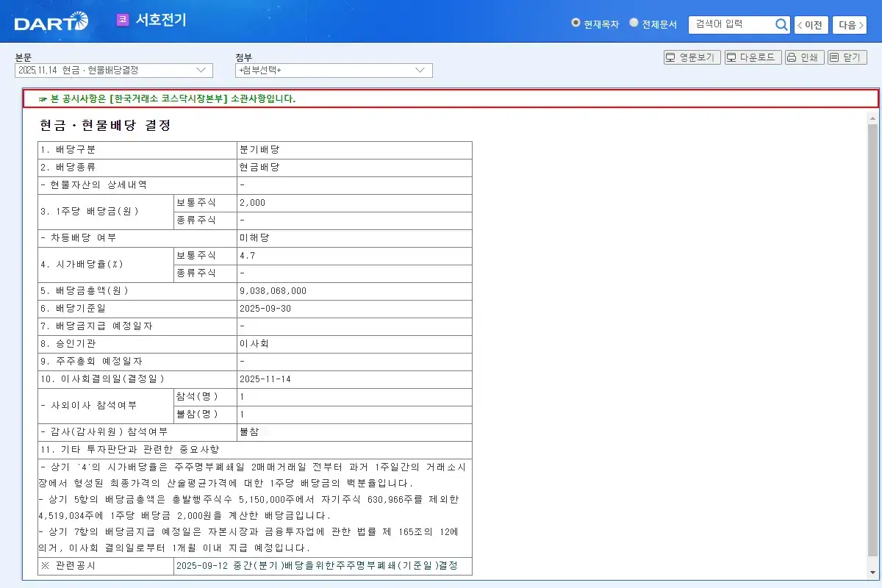This screenshot has height=588, width=882.
Task: Click the 한국거래소 코스닥시장본부 notice line
Action: pyautogui.click(x=168, y=98)
